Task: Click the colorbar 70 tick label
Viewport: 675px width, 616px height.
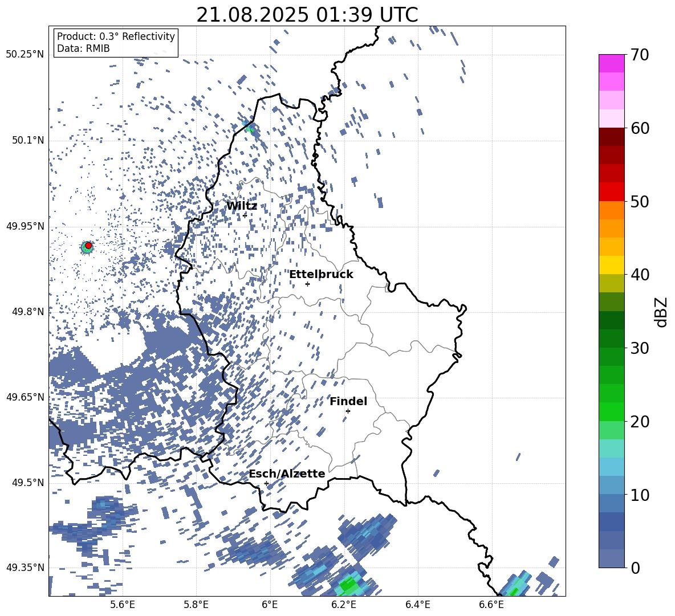Action: 640,55
